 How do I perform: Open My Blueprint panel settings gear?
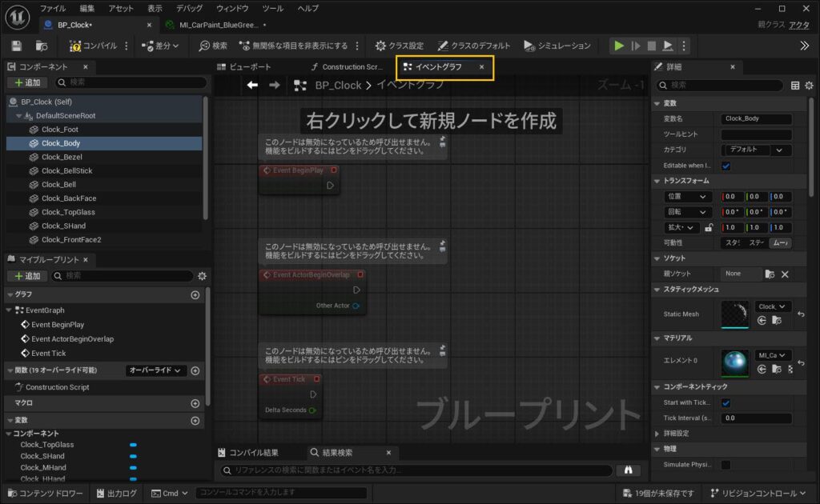[202, 276]
